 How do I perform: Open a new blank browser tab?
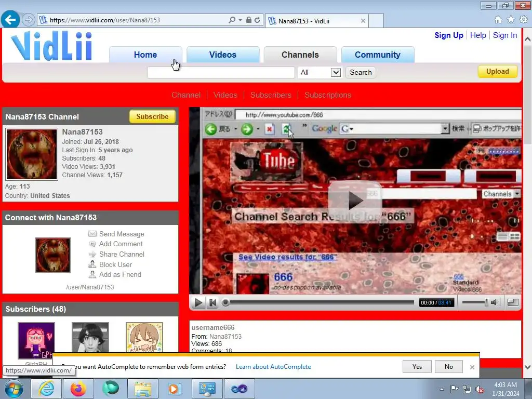point(376,20)
